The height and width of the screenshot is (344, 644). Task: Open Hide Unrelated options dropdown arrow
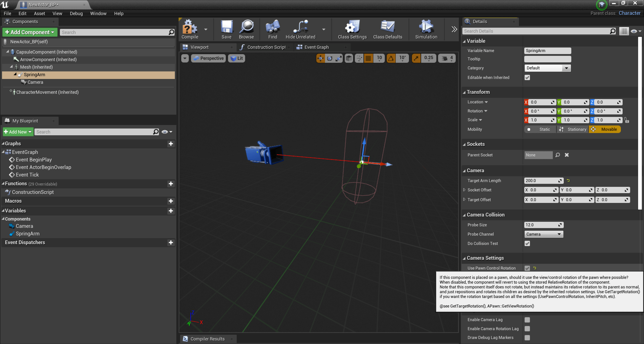click(324, 29)
